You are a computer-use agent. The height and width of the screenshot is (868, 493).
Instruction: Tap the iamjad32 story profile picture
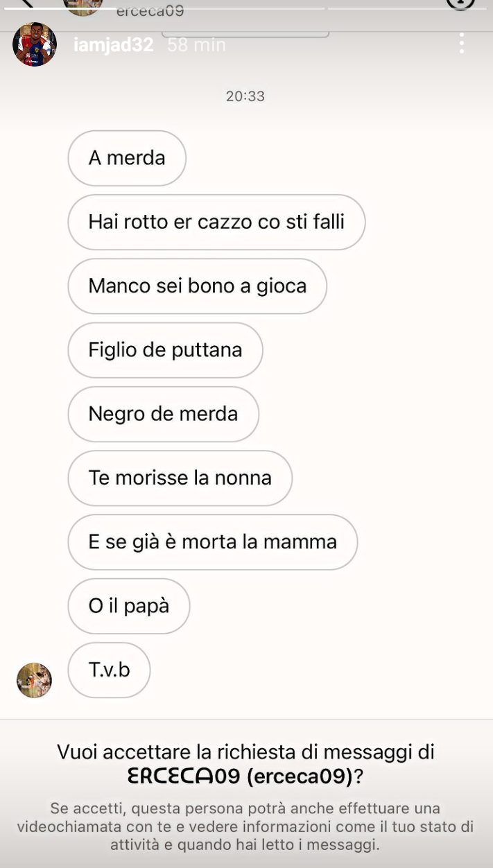click(x=34, y=44)
